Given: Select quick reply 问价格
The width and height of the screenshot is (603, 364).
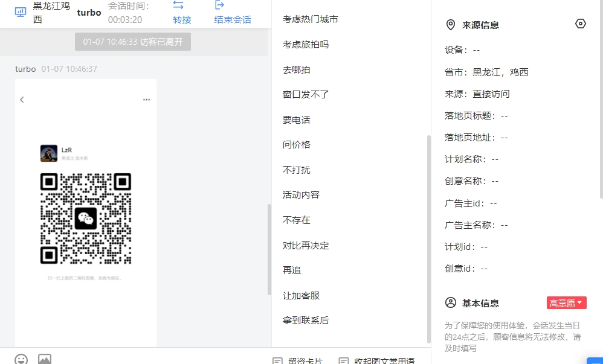Looking at the screenshot, I should point(297,144).
